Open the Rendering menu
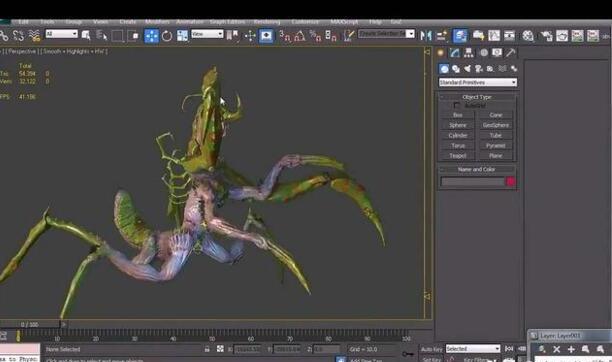This screenshot has width=612, height=362. [267, 22]
